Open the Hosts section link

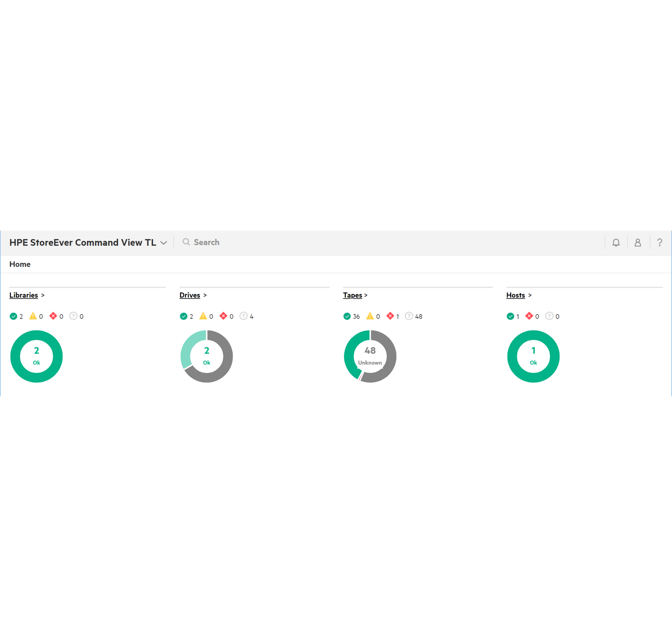click(516, 295)
